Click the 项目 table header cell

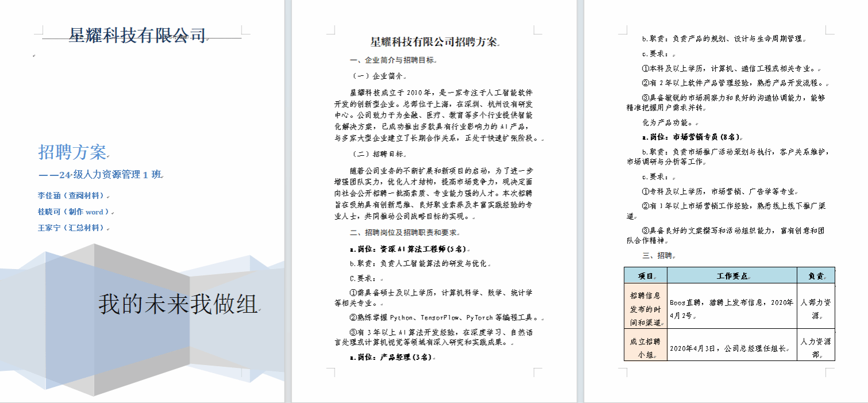coord(645,276)
